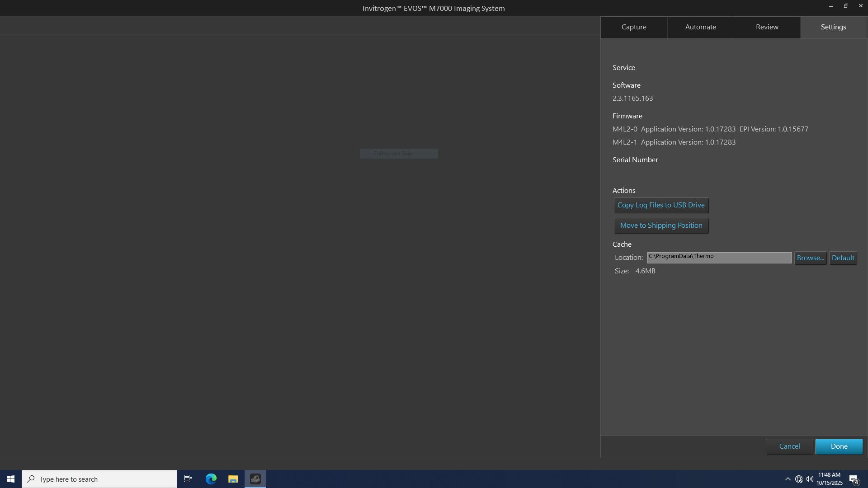
Task: Click the EVOS app taskbar icon
Action: [255, 479]
